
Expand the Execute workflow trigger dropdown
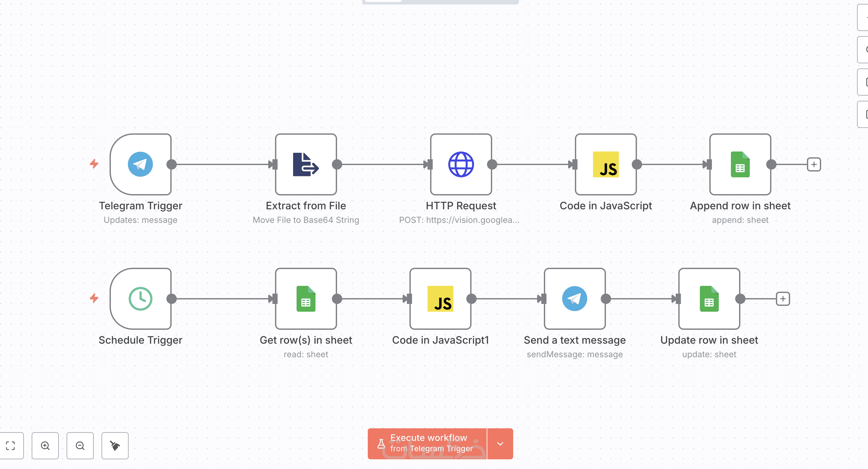500,443
